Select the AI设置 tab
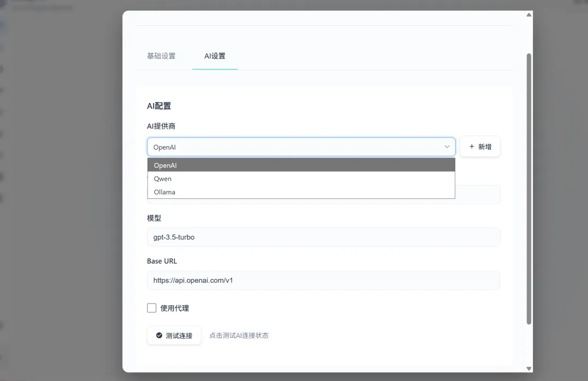 point(215,56)
